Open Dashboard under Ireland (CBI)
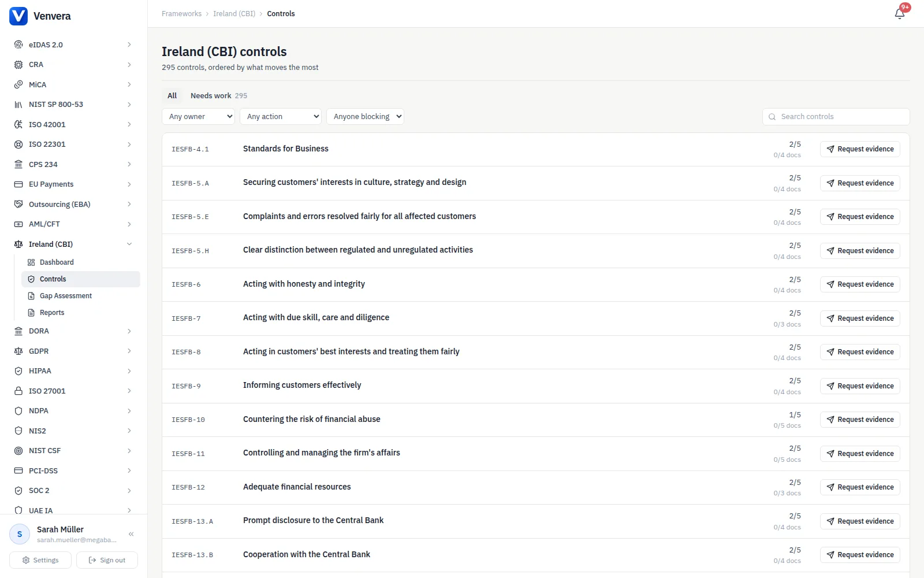 point(81,262)
